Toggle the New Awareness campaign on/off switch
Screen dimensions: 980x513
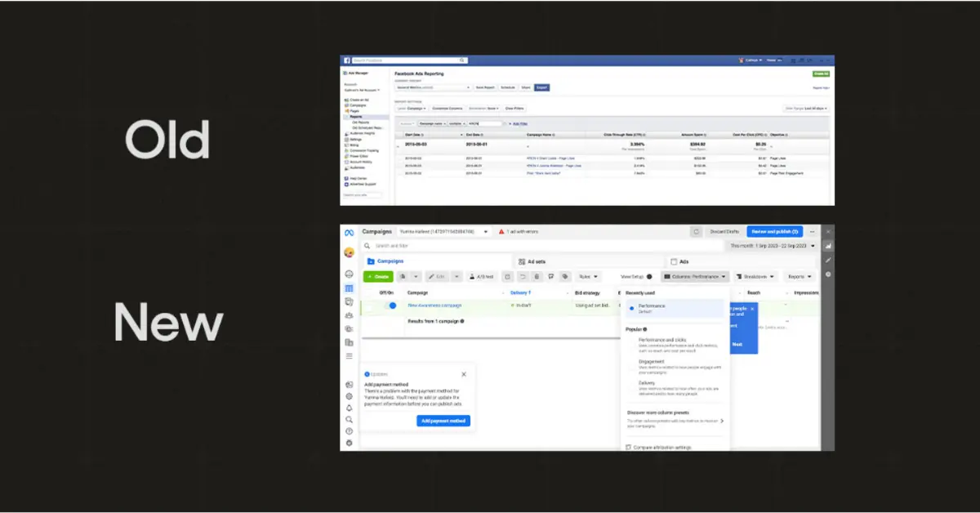(x=390, y=306)
